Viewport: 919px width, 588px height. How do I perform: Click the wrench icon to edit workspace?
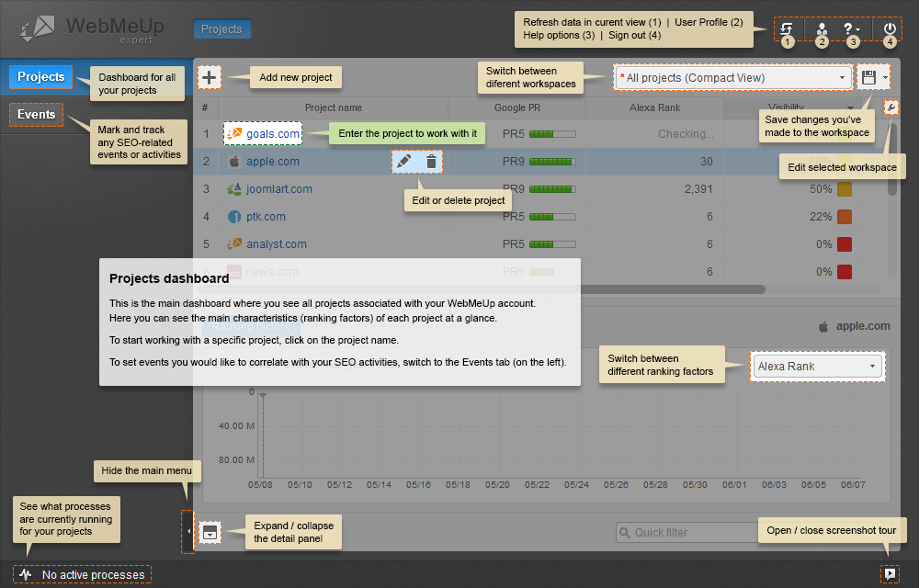[x=891, y=107]
